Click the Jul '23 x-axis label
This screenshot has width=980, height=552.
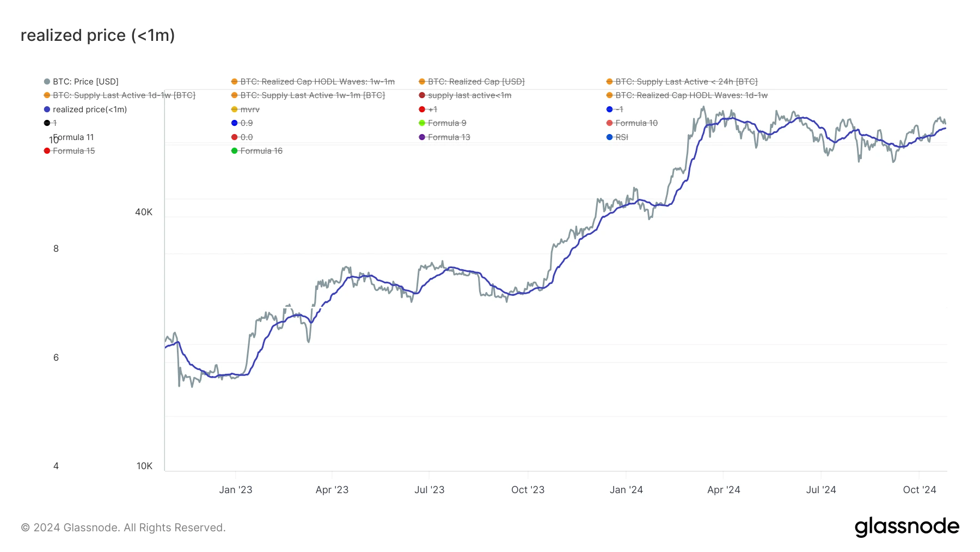coord(430,490)
